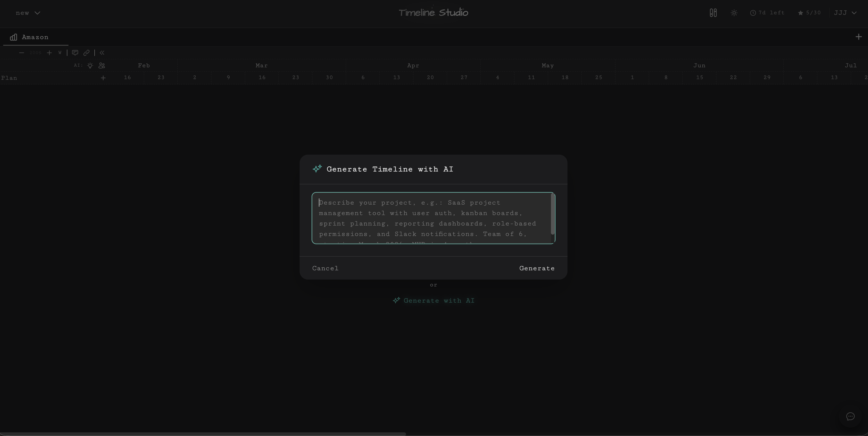The image size is (868, 436).
Task: Click the comparison sliders icon in header
Action: point(713,13)
